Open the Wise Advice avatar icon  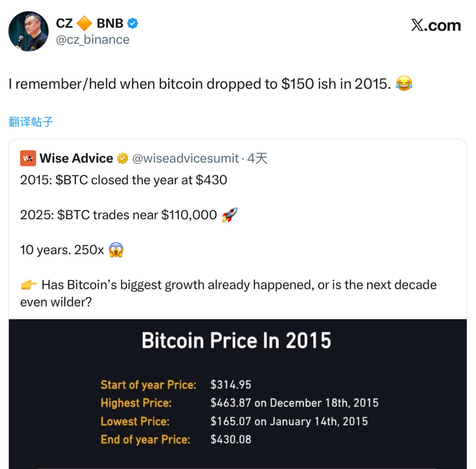(x=28, y=158)
